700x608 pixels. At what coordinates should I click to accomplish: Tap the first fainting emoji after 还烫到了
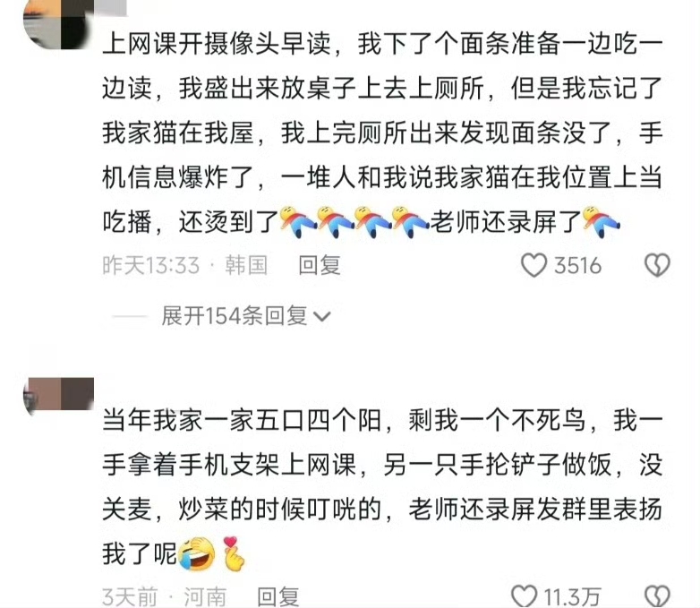(x=298, y=221)
